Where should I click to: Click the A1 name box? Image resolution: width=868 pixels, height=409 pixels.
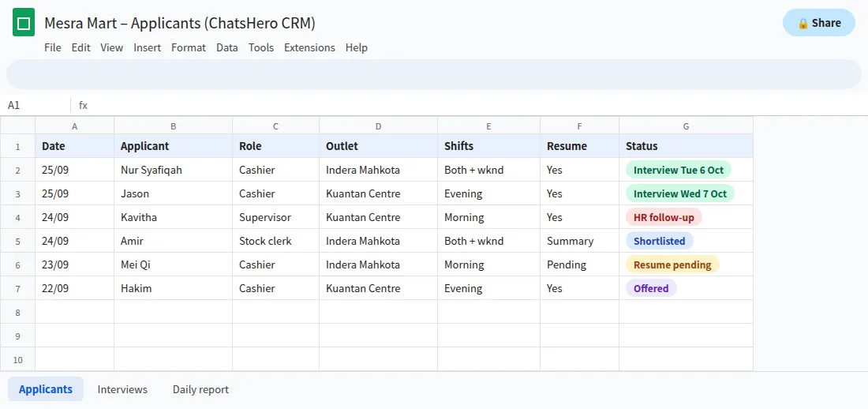[x=36, y=105]
